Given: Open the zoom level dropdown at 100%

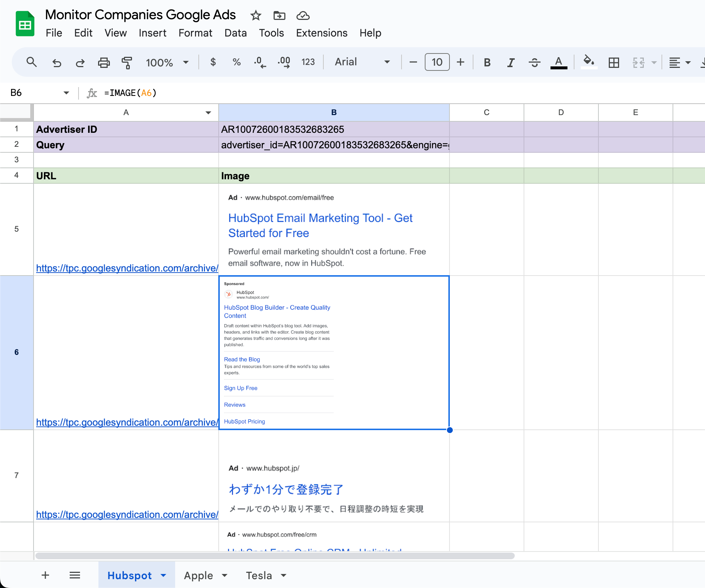Looking at the screenshot, I should [x=167, y=62].
